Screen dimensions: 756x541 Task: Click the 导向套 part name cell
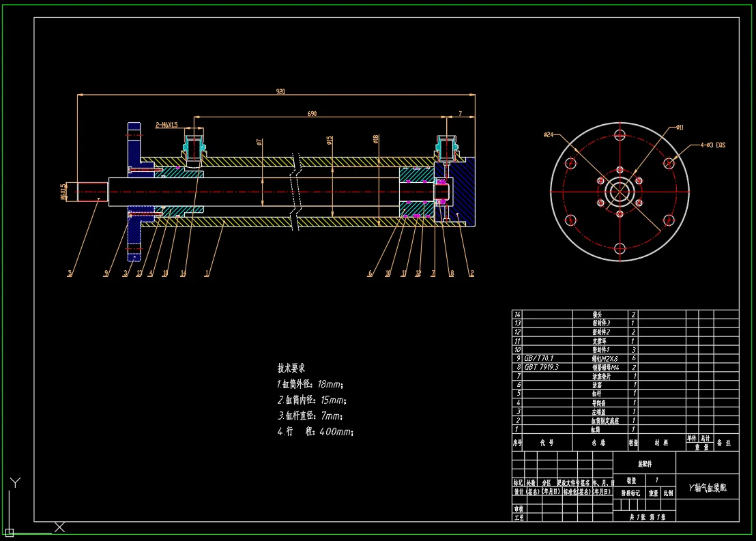tap(599, 403)
